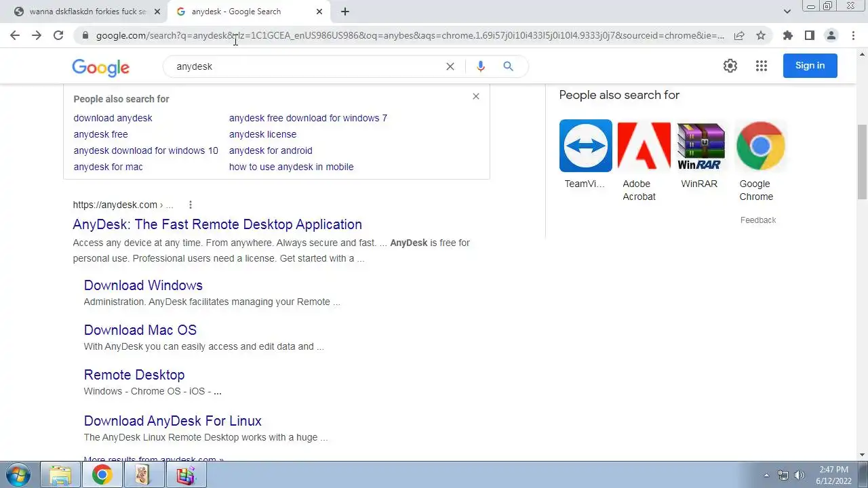Screen dimensions: 868x488
Task: Go back with the browser back arrow
Action: click(x=15, y=35)
